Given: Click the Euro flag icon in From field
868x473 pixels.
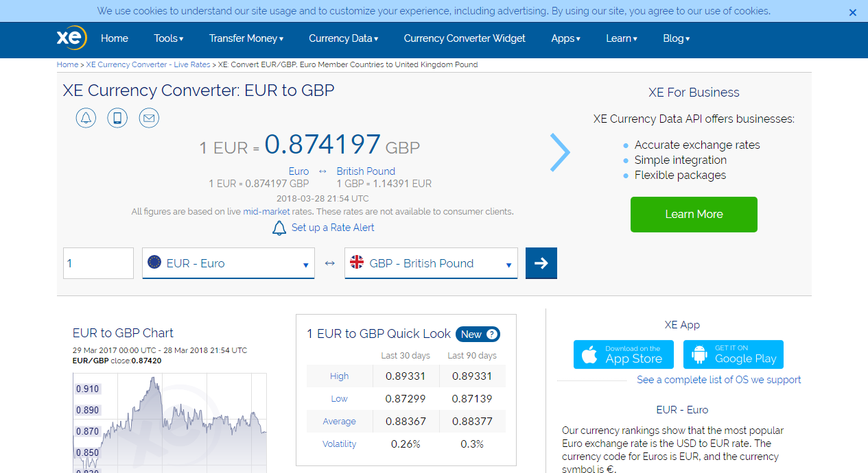Looking at the screenshot, I should 154,262.
